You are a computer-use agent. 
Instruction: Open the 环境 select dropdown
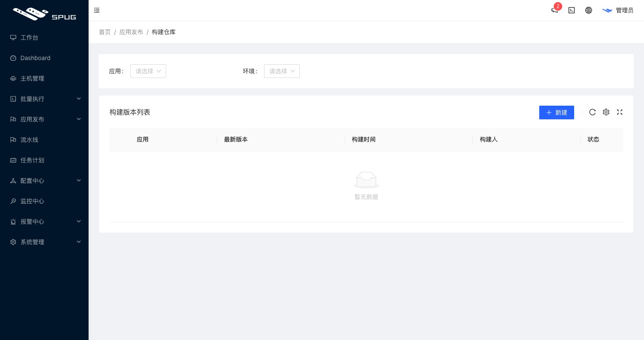click(x=282, y=71)
